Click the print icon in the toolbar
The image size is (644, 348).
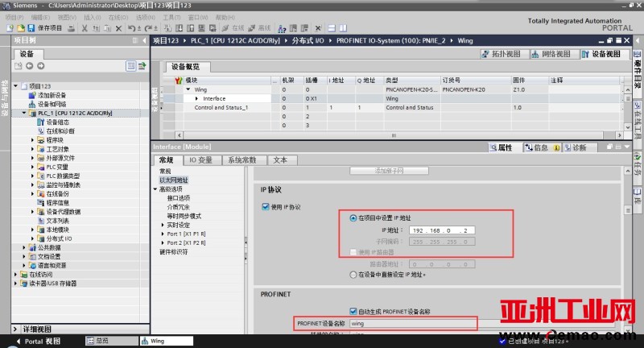pos(72,28)
